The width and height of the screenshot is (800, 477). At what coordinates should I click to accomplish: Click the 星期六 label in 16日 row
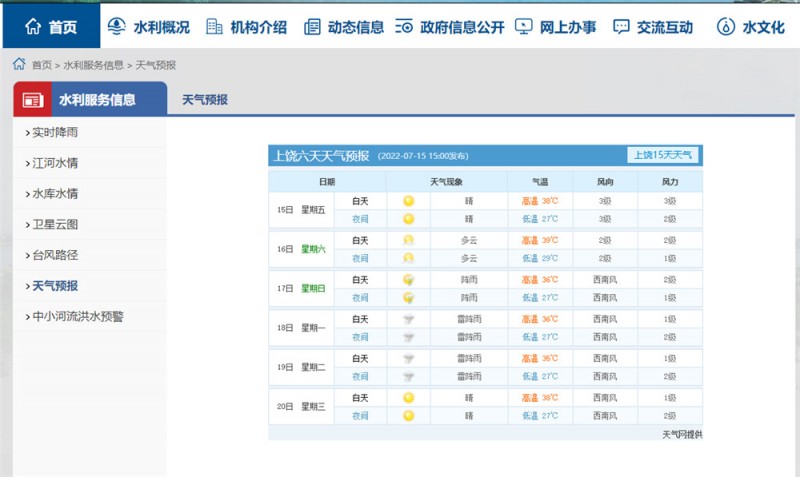click(313, 249)
